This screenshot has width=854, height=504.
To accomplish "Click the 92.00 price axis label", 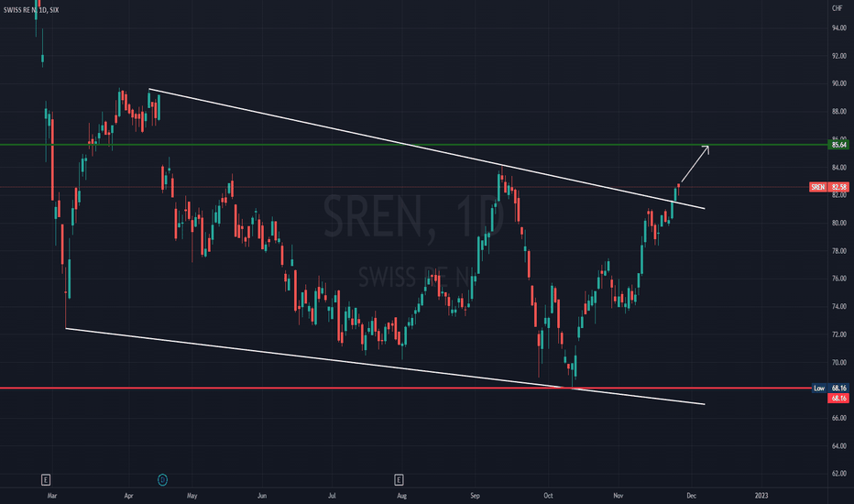I will (x=838, y=56).
